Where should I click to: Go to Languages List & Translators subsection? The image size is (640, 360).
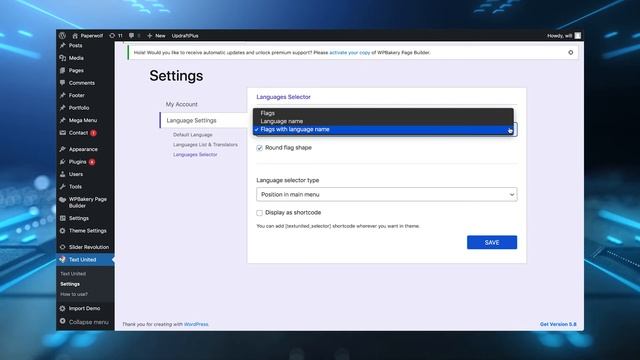tap(205, 144)
